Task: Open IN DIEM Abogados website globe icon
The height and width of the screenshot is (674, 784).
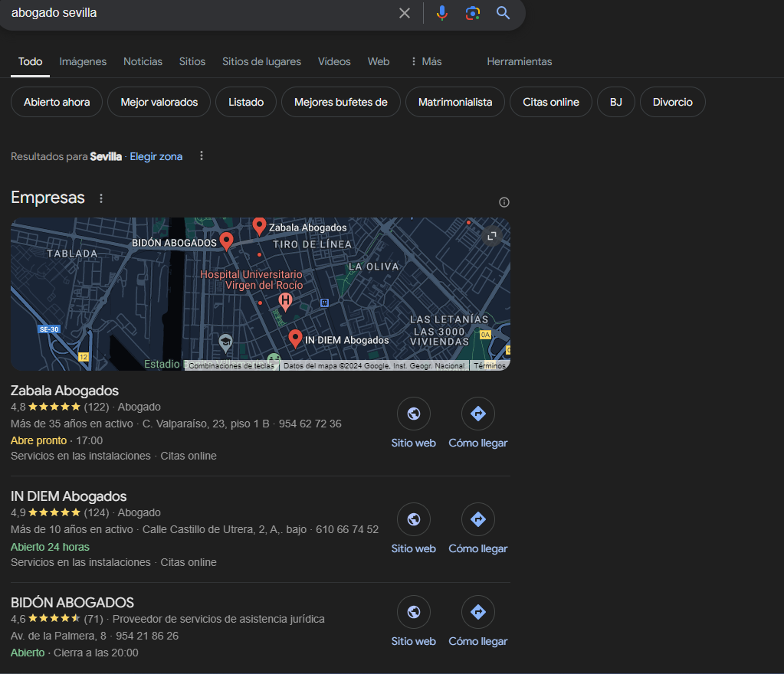Action: 414,519
